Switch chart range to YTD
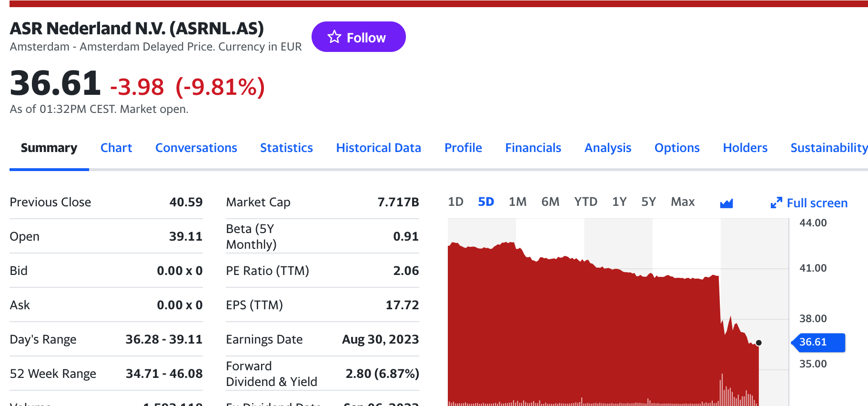 tap(585, 202)
